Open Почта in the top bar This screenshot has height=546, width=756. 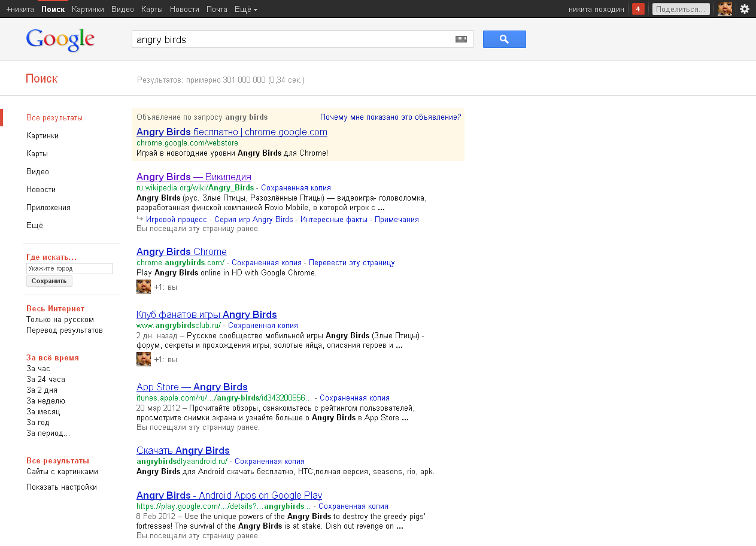coord(217,10)
